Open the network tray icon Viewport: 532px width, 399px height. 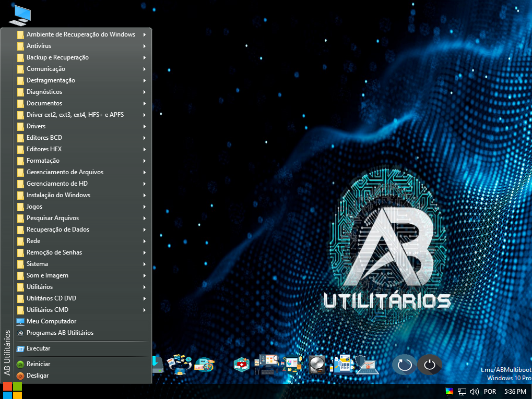(462, 391)
